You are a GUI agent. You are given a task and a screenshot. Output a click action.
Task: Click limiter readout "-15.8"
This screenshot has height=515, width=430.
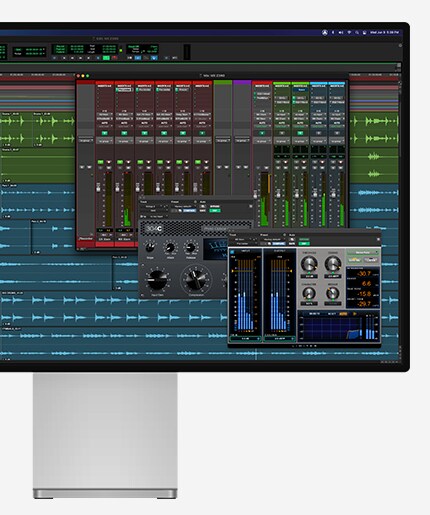364,294
